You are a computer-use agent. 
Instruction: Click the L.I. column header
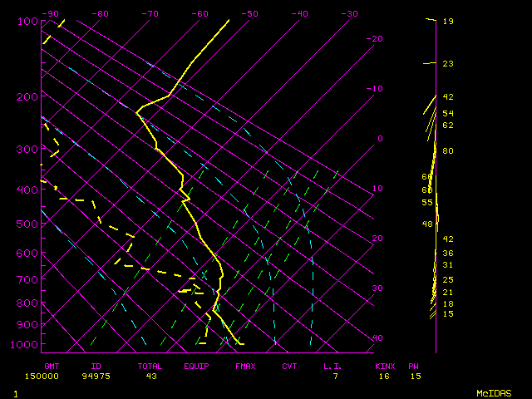(x=333, y=366)
